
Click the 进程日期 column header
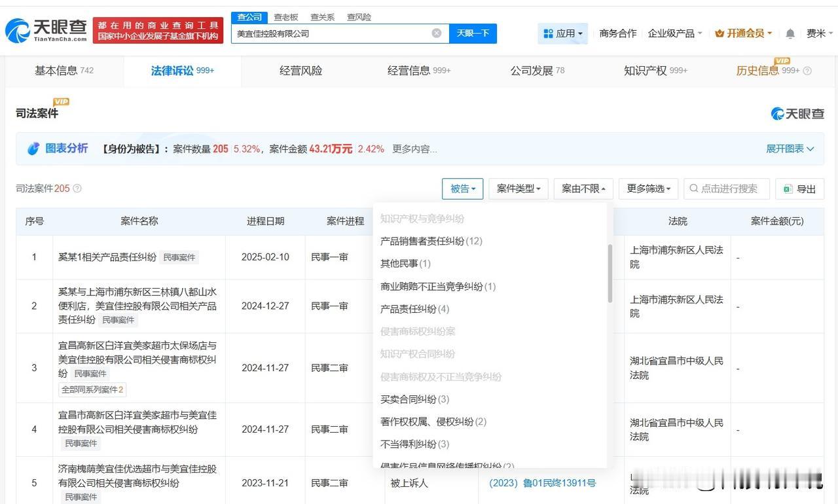[265, 221]
